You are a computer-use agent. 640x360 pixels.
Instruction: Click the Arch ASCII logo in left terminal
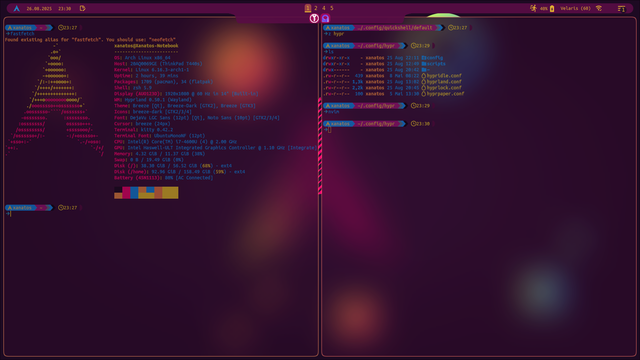55,100
